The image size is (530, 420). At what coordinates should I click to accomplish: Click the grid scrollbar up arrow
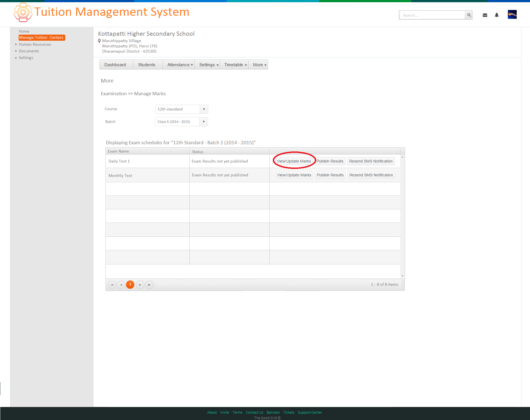[403, 157]
